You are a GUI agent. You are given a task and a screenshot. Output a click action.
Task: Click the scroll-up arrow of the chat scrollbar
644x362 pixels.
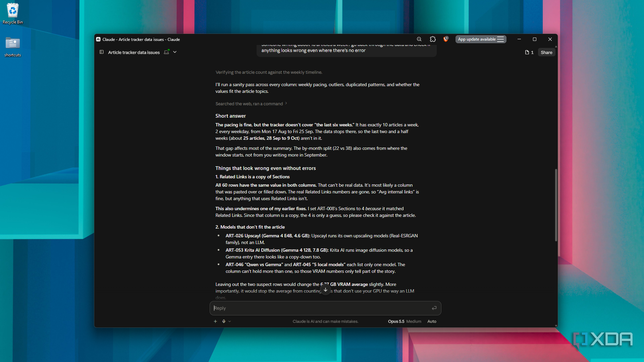pos(556,47)
